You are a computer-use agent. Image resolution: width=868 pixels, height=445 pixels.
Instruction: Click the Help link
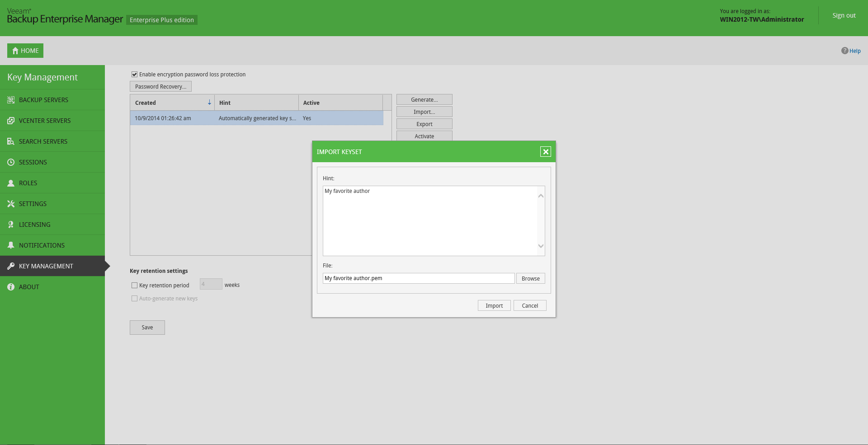tap(855, 51)
